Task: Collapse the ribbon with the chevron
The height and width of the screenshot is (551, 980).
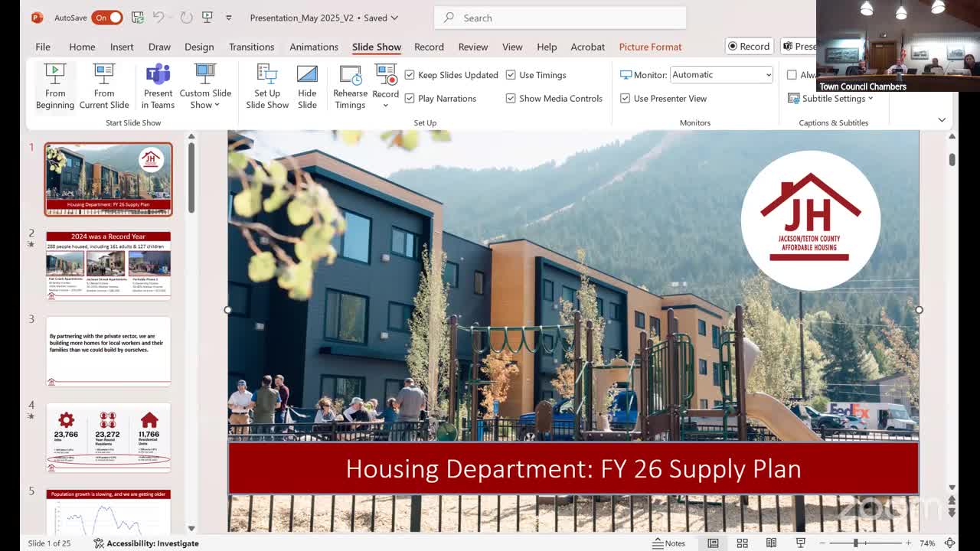Action: [942, 120]
